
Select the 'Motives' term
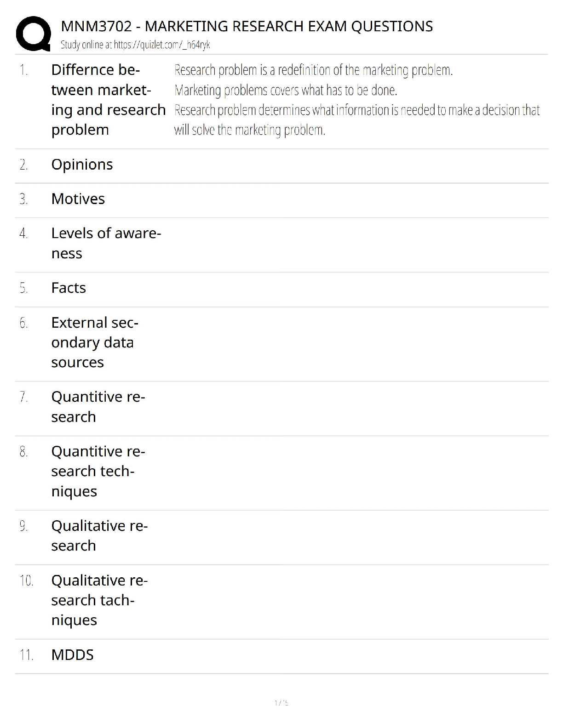point(78,199)
